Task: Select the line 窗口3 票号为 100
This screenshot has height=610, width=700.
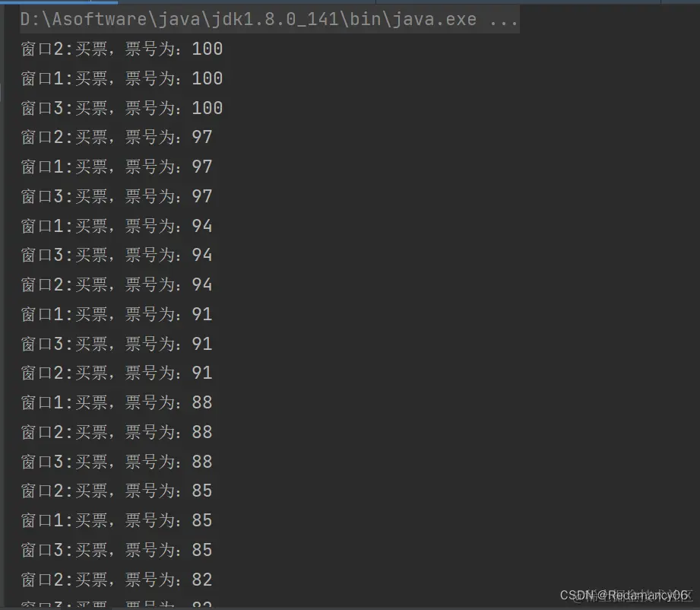Action: pyautogui.click(x=122, y=108)
